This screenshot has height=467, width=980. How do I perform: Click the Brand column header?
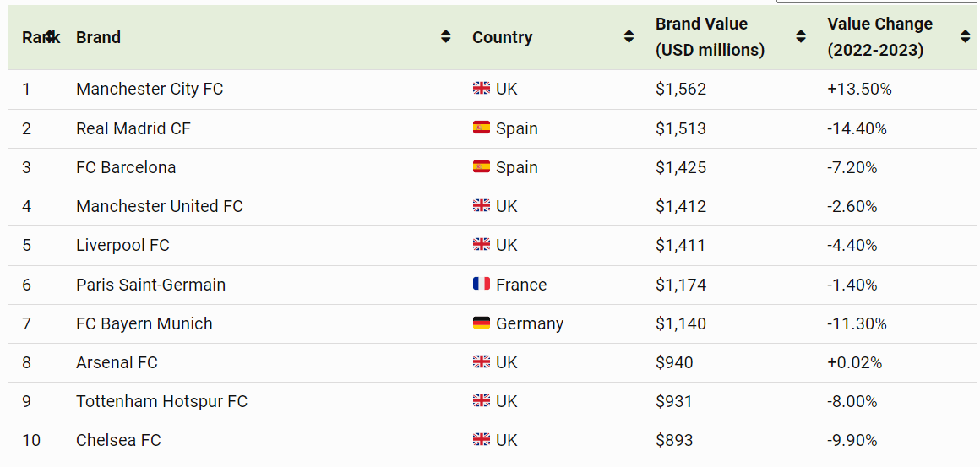[x=98, y=37]
